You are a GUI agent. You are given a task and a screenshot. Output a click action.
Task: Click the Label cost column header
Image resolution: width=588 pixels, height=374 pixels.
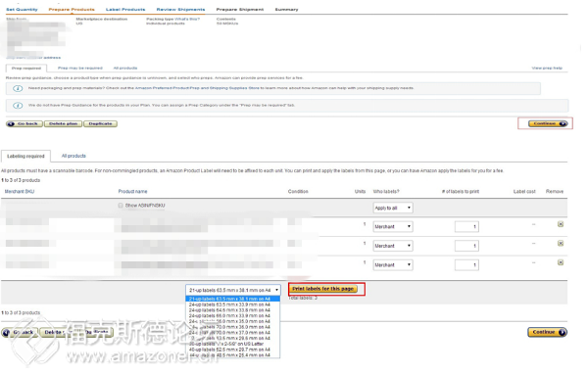524,192
